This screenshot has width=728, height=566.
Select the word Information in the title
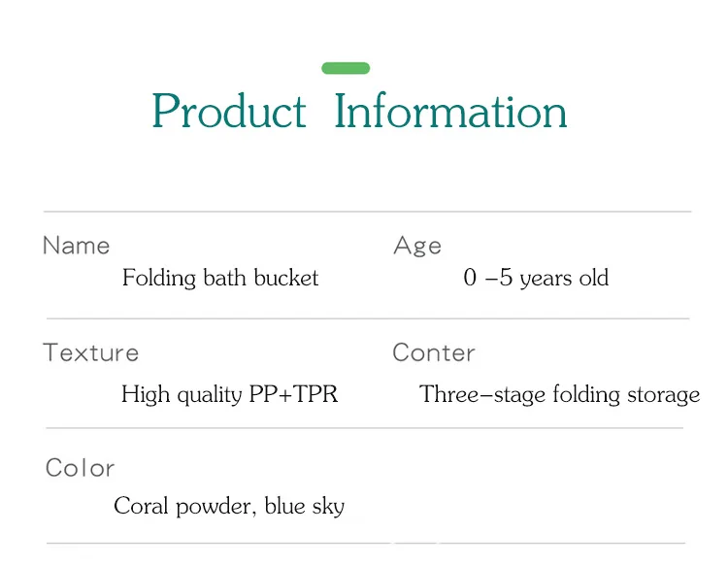coord(450,111)
